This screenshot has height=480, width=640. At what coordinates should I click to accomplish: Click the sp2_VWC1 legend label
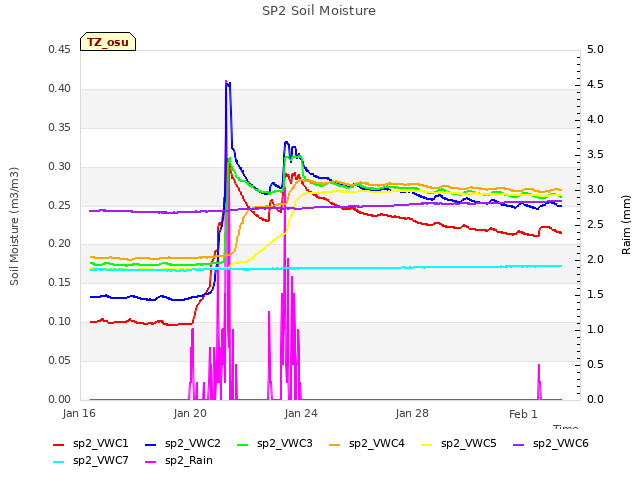coord(100,443)
